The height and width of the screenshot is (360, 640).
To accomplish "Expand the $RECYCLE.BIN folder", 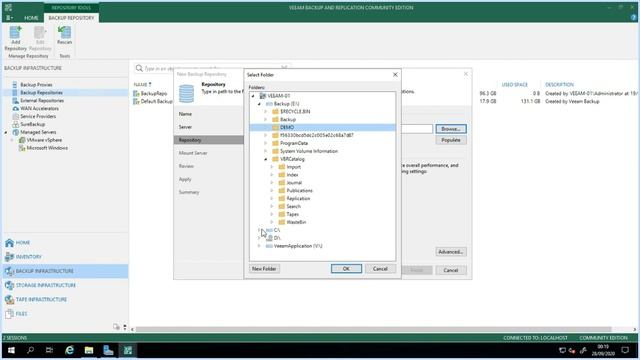I will click(266, 111).
